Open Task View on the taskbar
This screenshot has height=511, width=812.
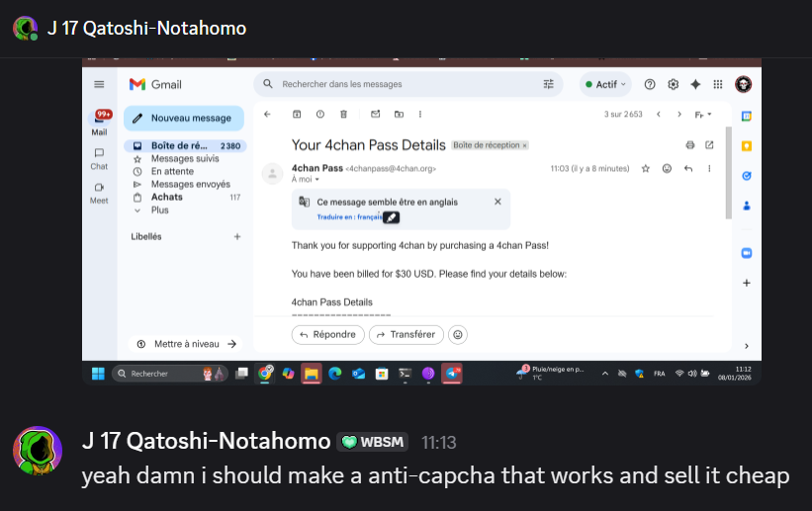pos(241,374)
